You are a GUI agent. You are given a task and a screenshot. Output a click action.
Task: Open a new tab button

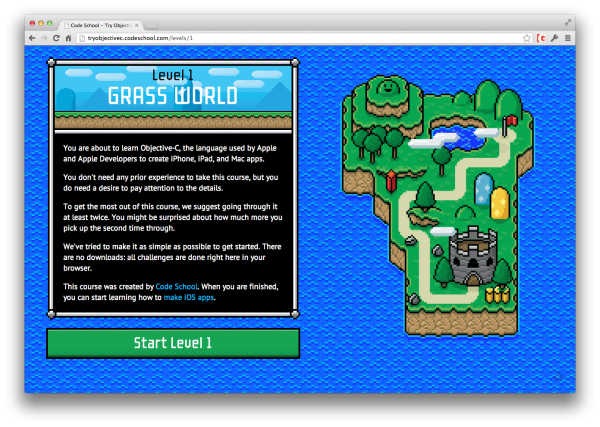[x=151, y=26]
